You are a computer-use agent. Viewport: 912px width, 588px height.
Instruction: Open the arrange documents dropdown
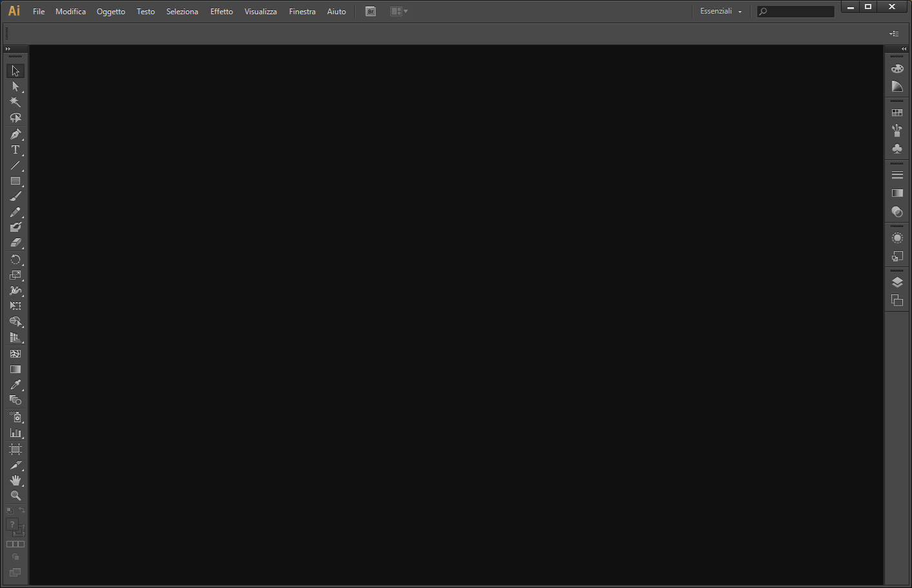399,12
